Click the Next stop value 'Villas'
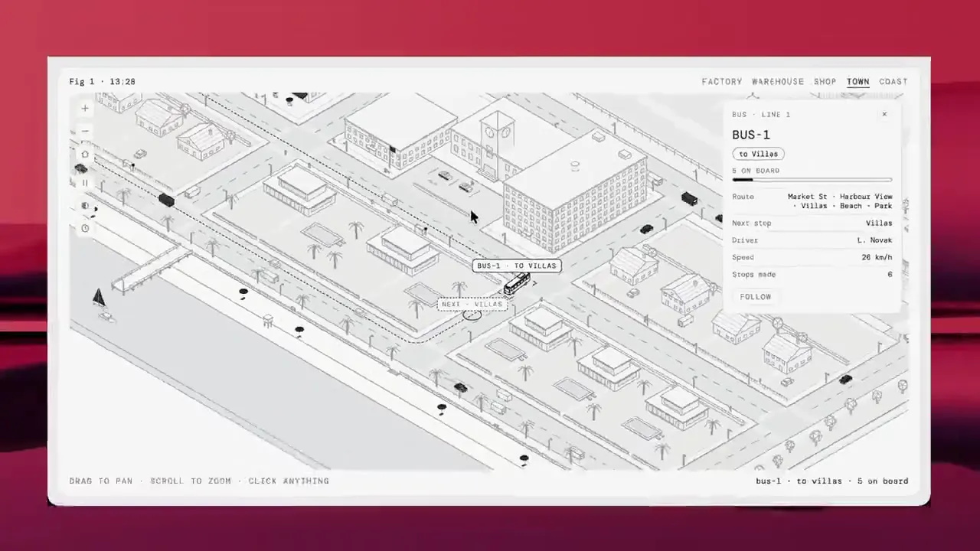 pos(879,223)
